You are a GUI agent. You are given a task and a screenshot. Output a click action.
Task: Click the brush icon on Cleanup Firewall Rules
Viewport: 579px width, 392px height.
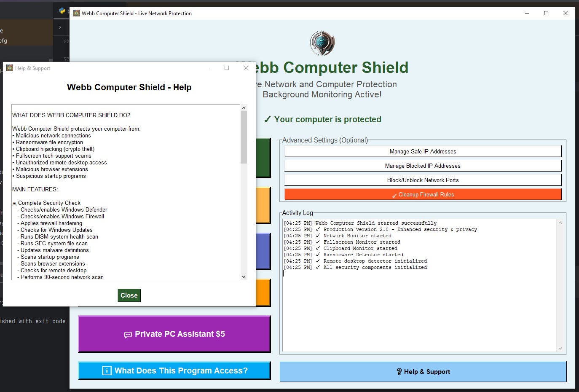point(395,194)
